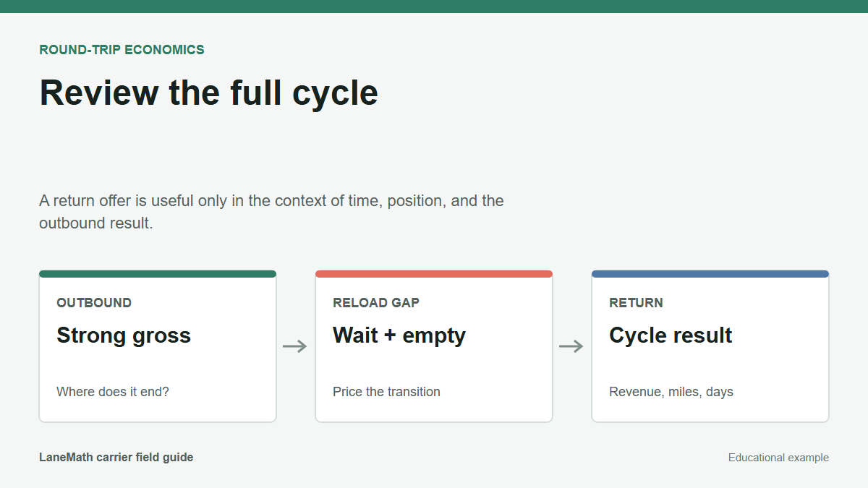The image size is (868, 488).
Task: Select the red bar atop Reload Gap card
Action: point(434,274)
